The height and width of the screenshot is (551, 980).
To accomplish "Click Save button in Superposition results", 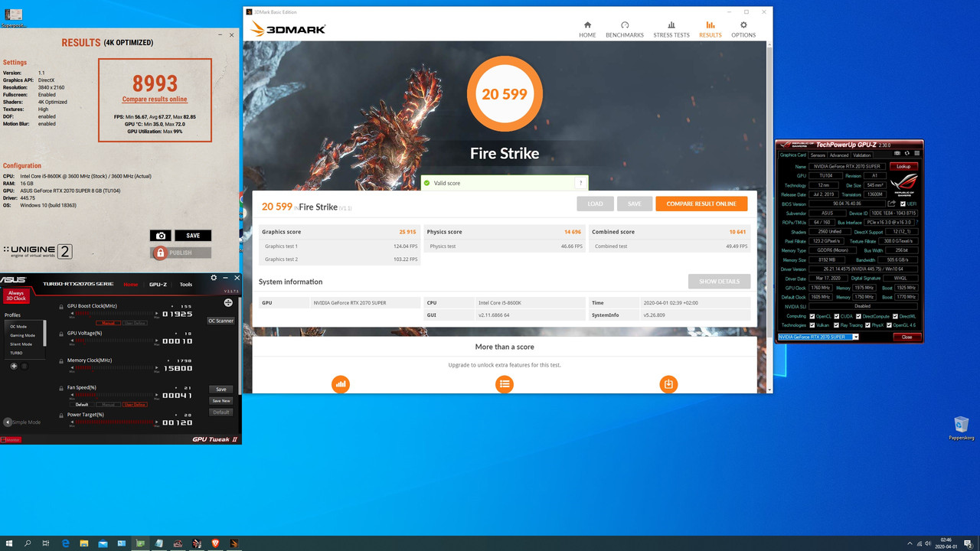I will tap(193, 236).
